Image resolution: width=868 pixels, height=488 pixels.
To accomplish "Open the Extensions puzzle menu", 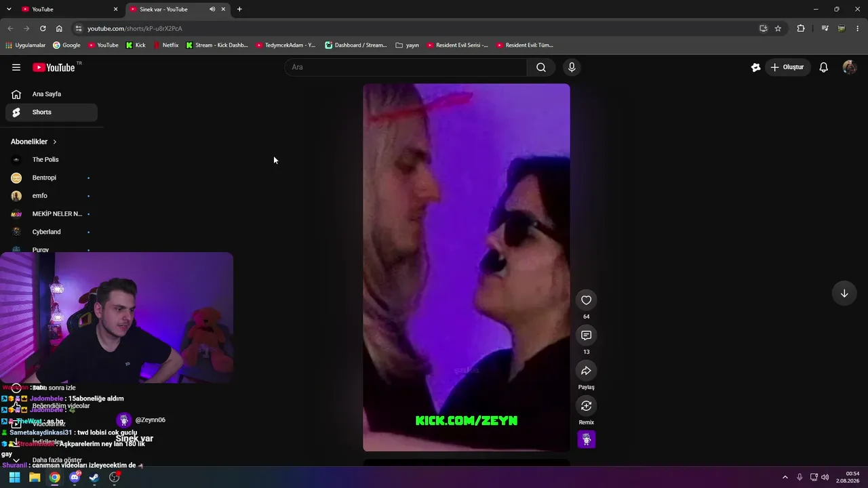I will (801, 28).
